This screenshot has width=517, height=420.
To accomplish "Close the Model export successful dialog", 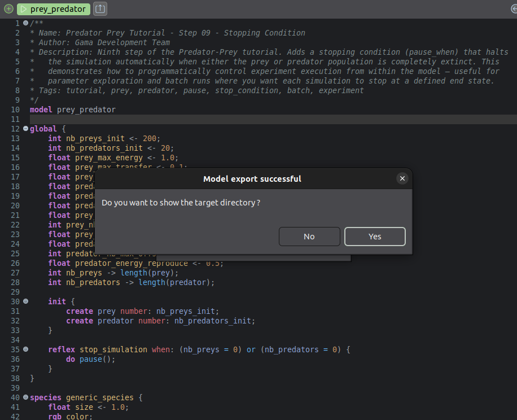I will coord(402,178).
